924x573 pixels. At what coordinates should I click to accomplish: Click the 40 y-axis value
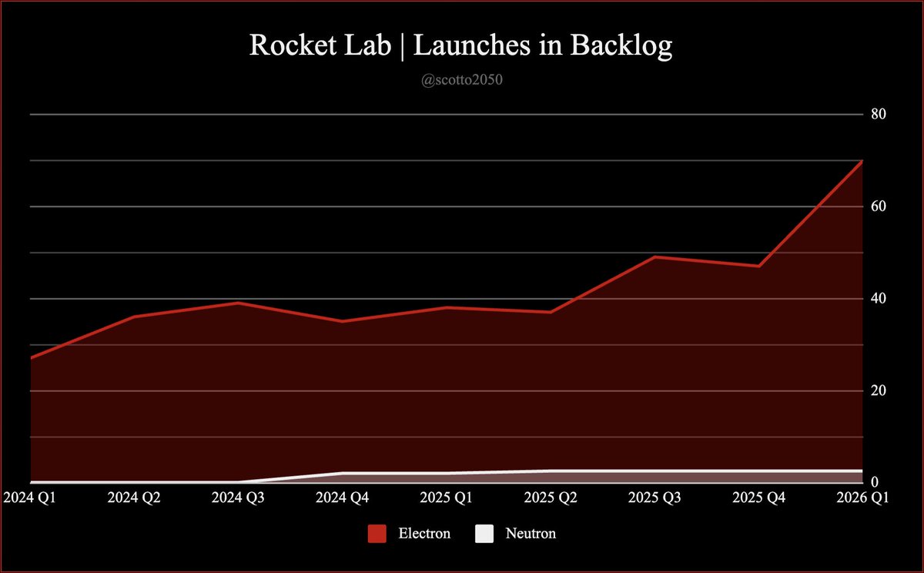point(879,298)
